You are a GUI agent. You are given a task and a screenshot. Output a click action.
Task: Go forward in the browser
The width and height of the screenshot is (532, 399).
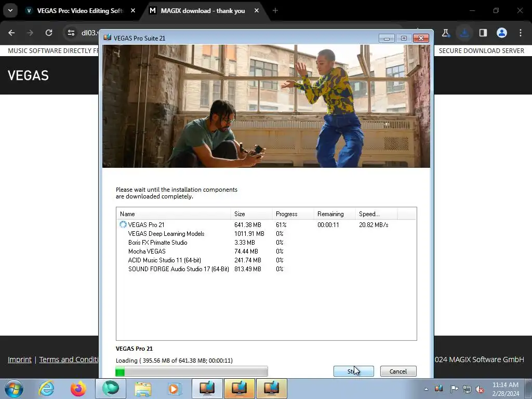[x=30, y=33]
